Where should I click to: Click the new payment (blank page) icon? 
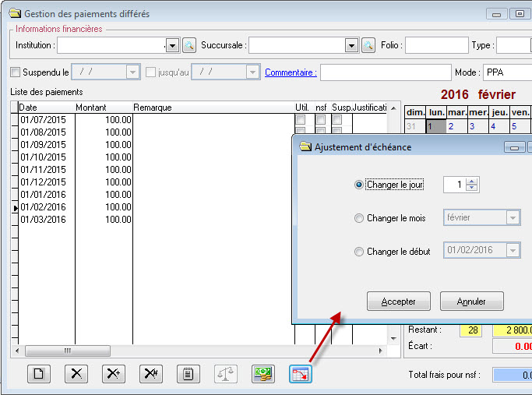[38, 373]
